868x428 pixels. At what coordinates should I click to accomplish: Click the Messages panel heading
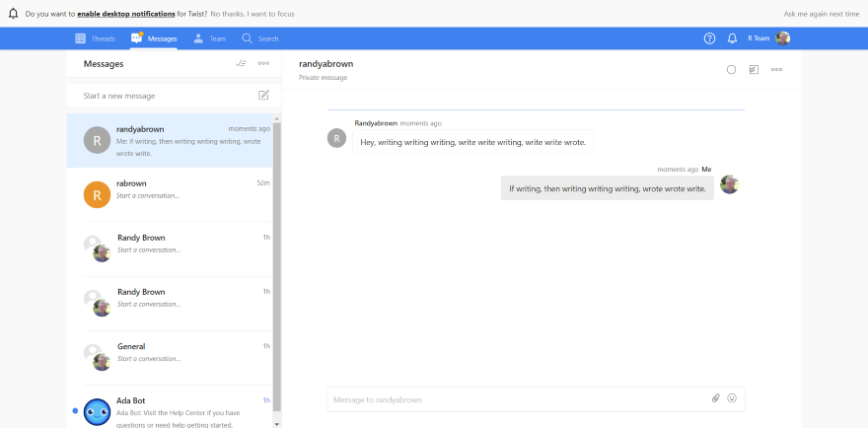pos(104,64)
